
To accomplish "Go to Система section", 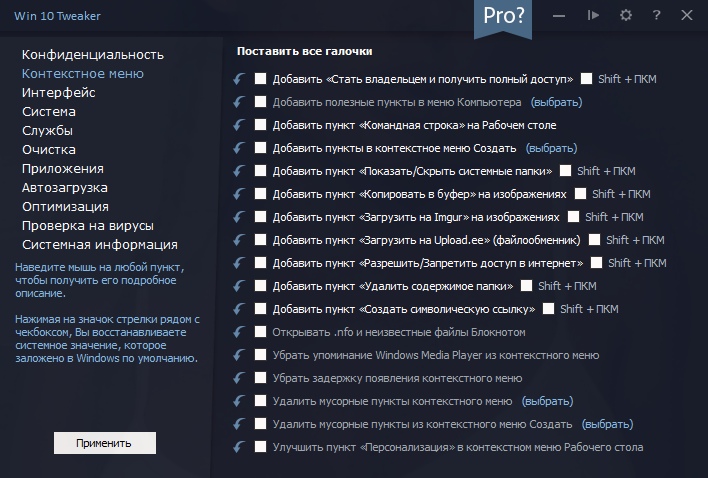I will 49,111.
